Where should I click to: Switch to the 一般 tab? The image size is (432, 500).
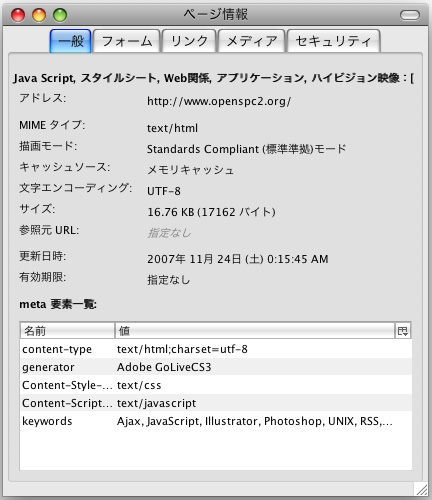coord(70,41)
